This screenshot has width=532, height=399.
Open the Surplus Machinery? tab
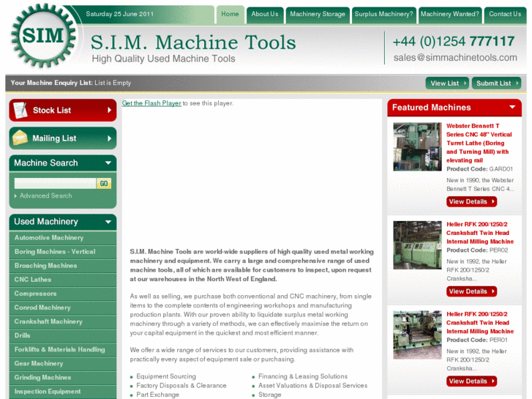(x=383, y=14)
